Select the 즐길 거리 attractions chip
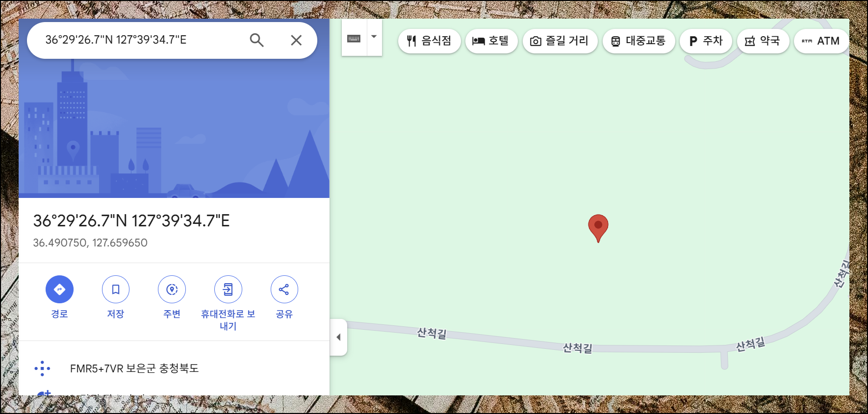This screenshot has width=868, height=414. point(560,41)
